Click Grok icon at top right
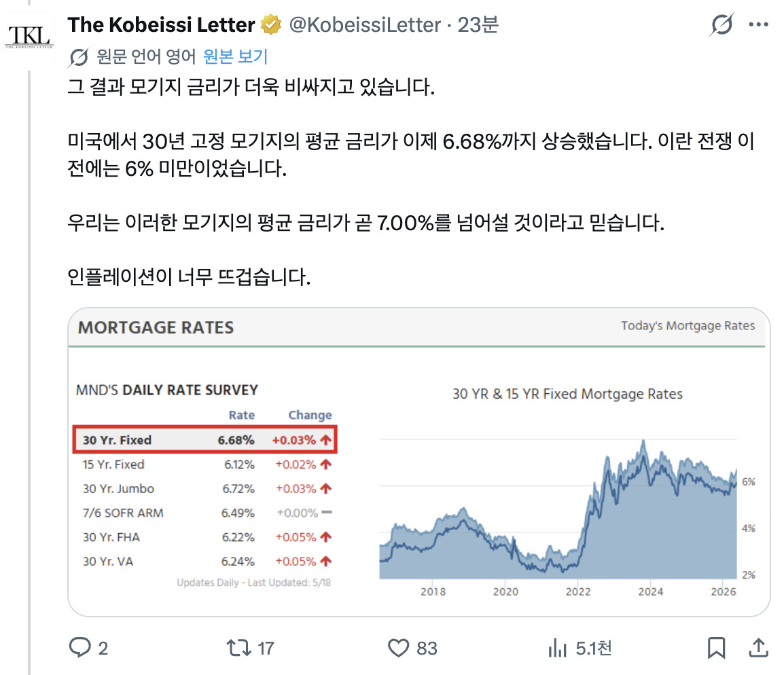Screen dimensions: 784x675 coord(721,24)
